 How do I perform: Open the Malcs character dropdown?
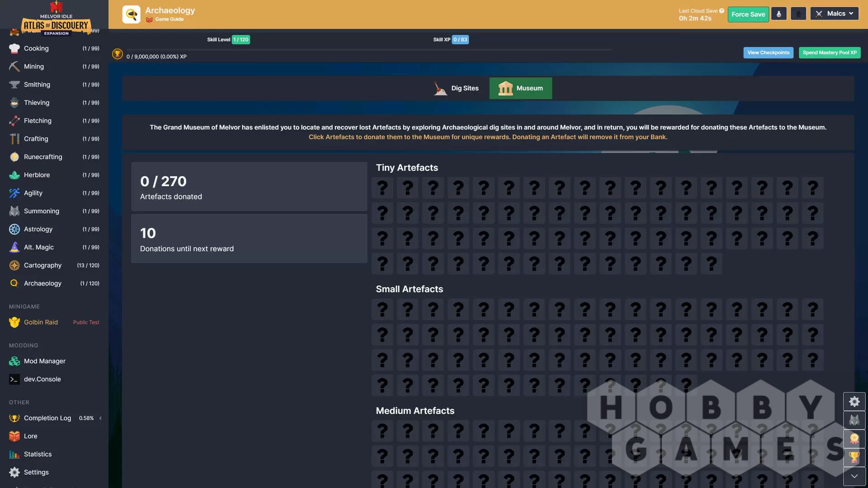coord(834,14)
